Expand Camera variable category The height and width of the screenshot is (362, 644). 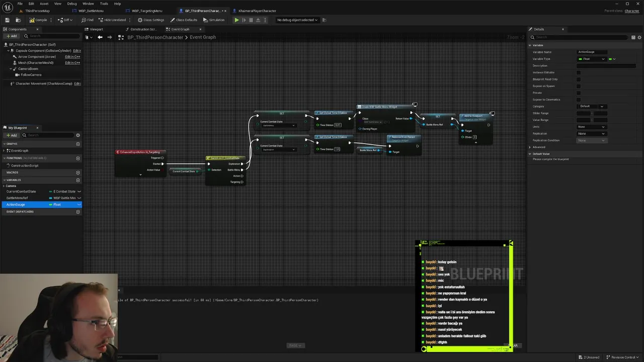[5, 186]
